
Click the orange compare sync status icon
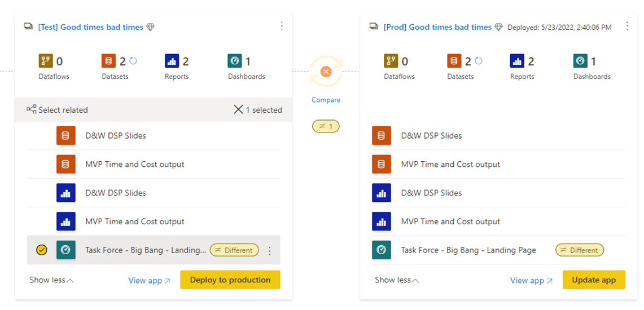point(326,72)
